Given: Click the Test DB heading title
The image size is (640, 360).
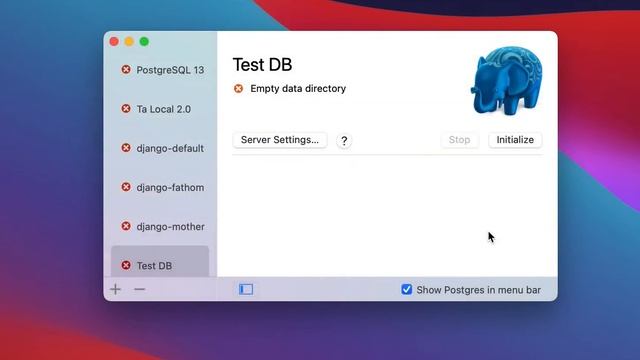Looking at the screenshot, I should [x=262, y=65].
